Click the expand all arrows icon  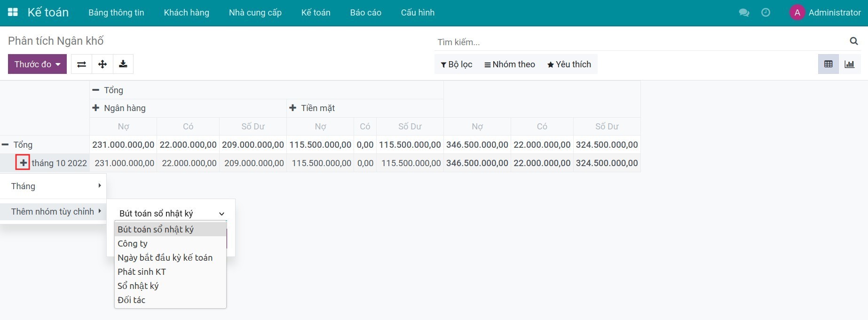(x=102, y=64)
